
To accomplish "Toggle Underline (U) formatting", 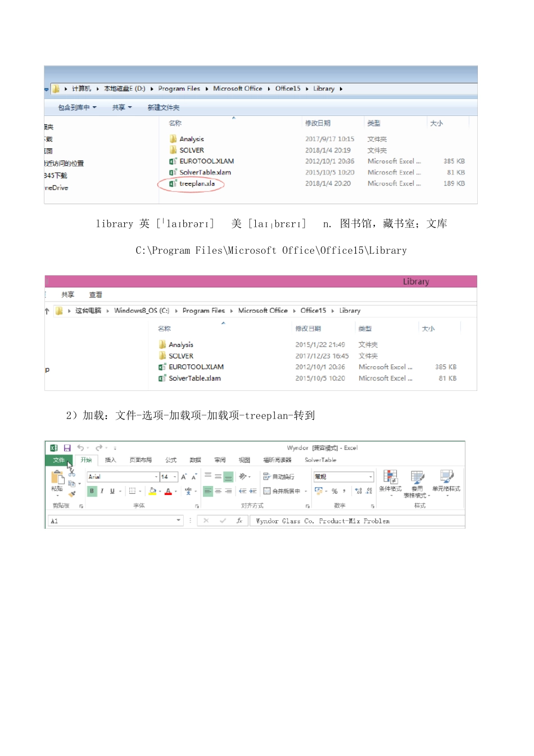I will 112,491.
